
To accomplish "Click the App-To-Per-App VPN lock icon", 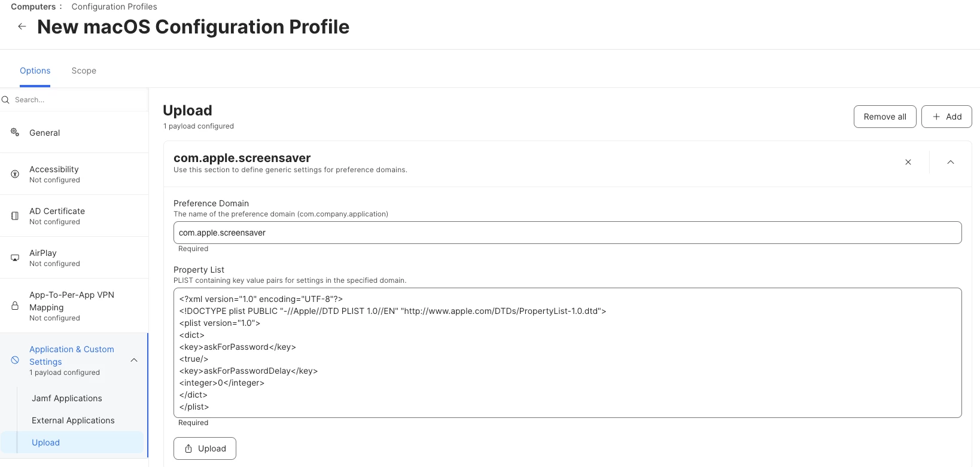I will click(x=15, y=306).
